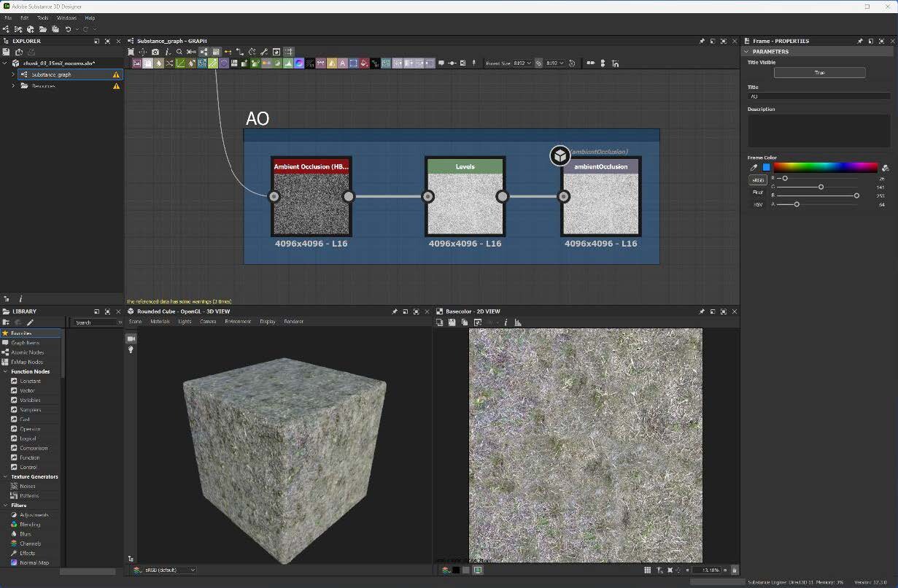Click the Undo icon in the top toolbar
This screenshot has height=588, width=898.
[x=69, y=29]
